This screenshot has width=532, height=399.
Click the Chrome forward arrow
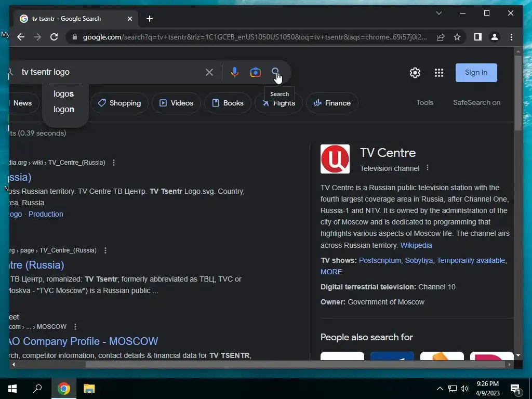(x=37, y=37)
